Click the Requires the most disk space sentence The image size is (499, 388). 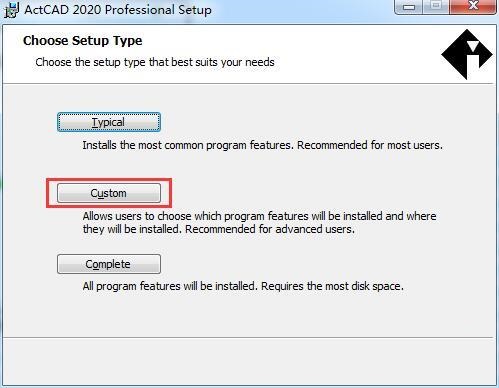tap(332, 286)
